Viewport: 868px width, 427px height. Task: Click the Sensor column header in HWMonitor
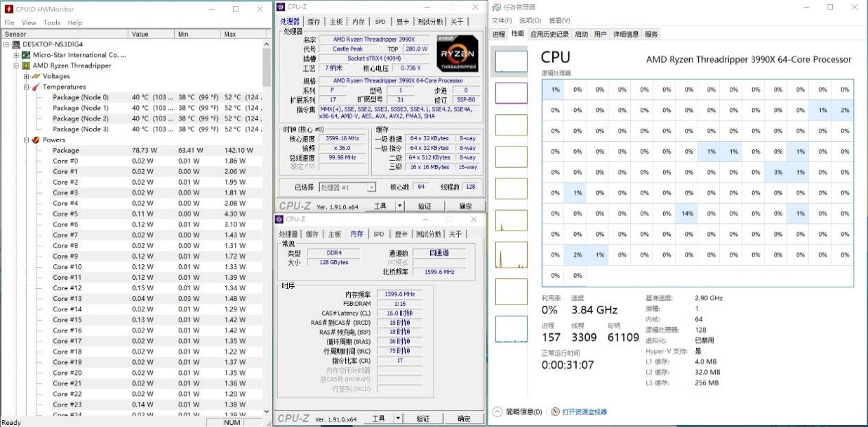[x=64, y=34]
